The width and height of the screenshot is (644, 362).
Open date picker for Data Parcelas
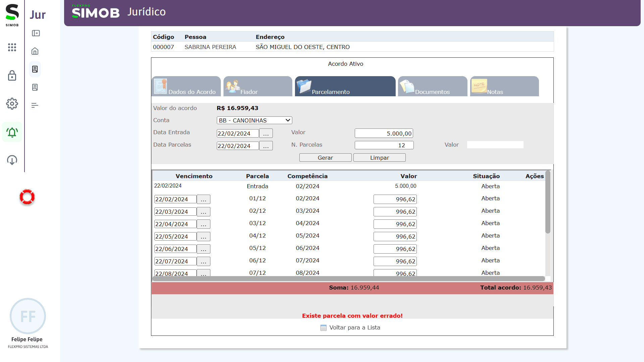[266, 146]
